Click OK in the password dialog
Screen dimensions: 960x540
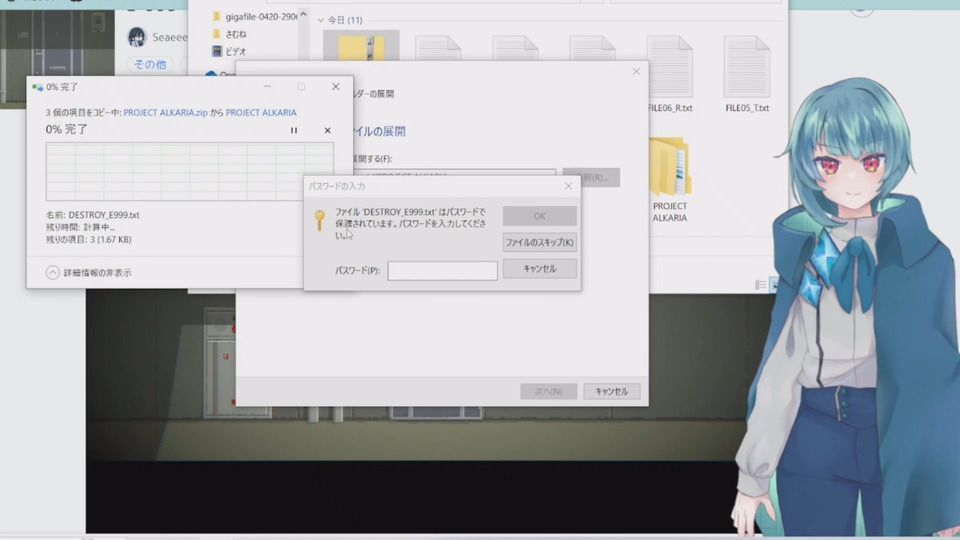coord(539,216)
